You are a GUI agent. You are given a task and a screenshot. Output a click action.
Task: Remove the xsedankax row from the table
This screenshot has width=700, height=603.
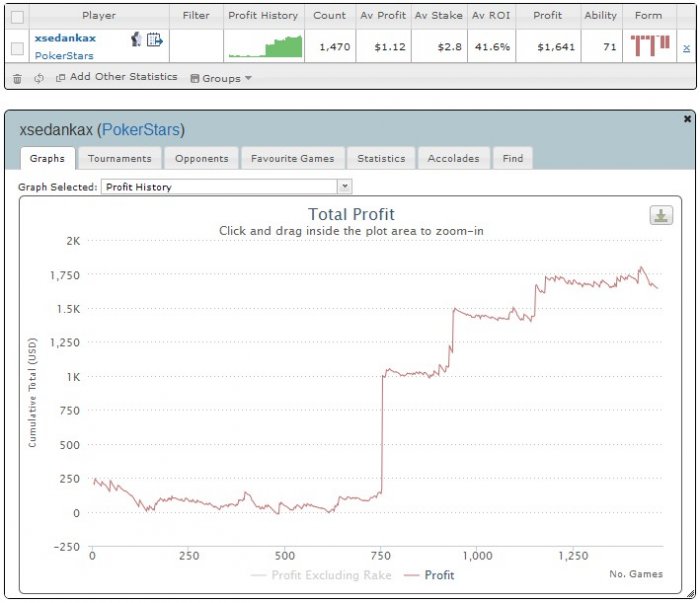[686, 47]
